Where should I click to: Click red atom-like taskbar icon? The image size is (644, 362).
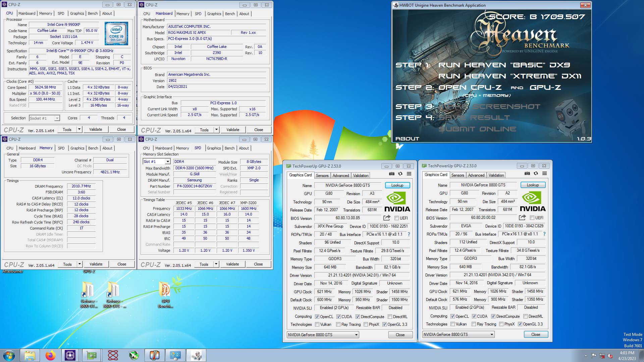tap(113, 355)
